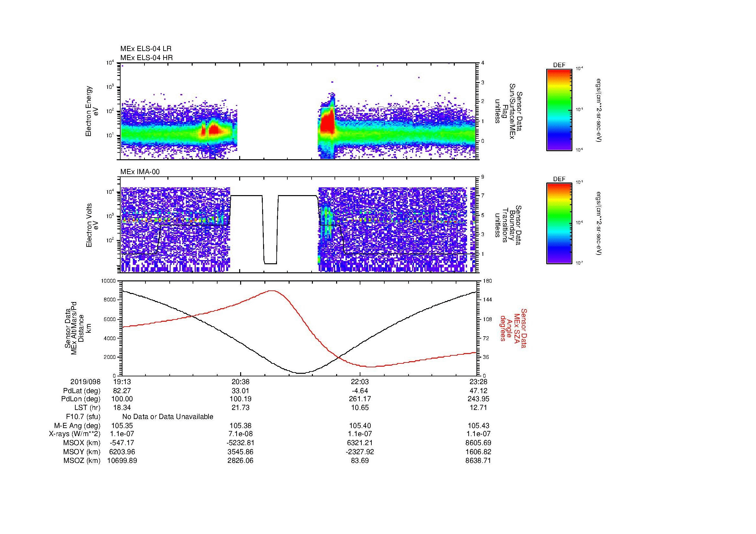Click the red electron burst near 21:45
This screenshot has width=756, height=534.
point(327,122)
